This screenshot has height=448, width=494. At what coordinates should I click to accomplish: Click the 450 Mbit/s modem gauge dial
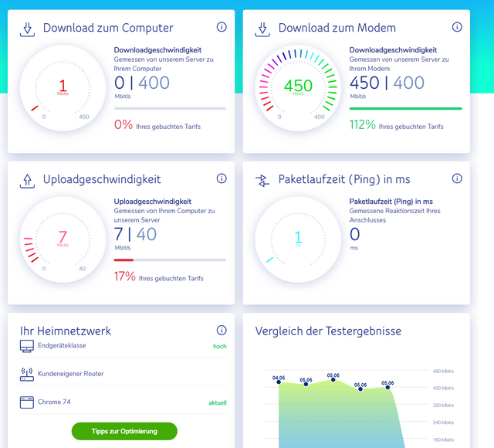[x=298, y=87]
